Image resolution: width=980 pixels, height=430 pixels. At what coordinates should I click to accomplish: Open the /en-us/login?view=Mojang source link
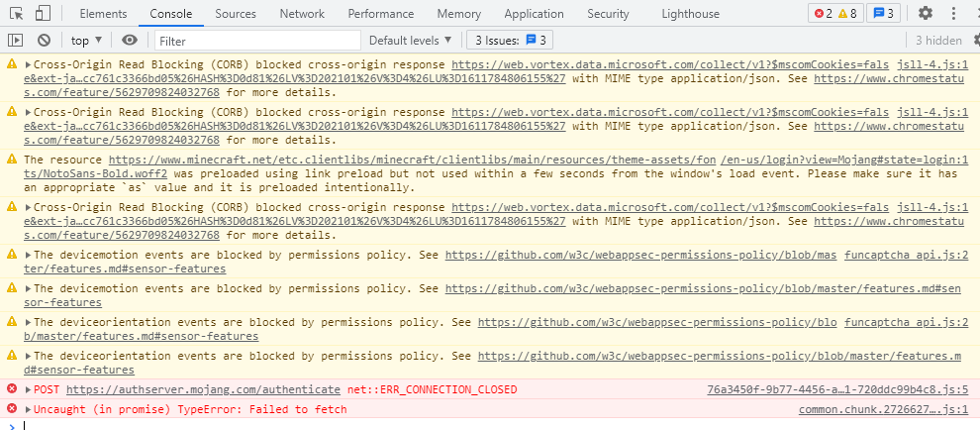844,160
